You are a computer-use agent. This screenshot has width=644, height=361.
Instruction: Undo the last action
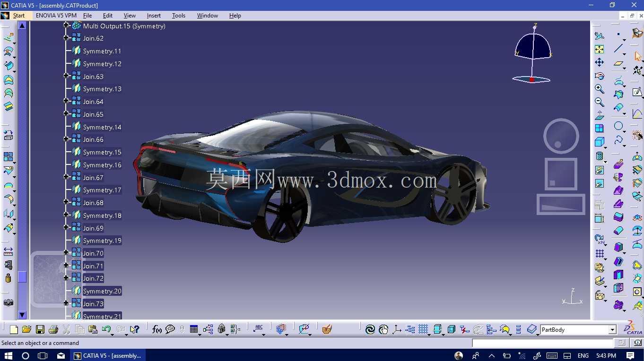coord(106,329)
